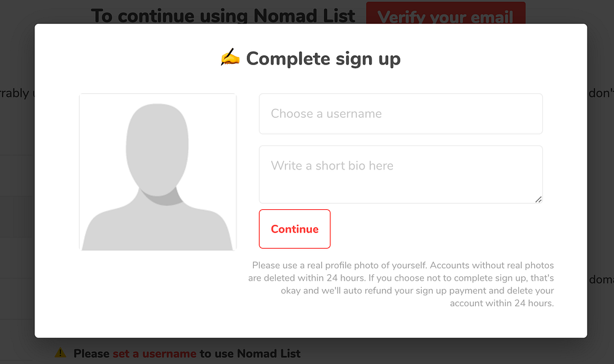Click the Choose a username field
Image resolution: width=614 pixels, height=364 pixels.
[400, 114]
